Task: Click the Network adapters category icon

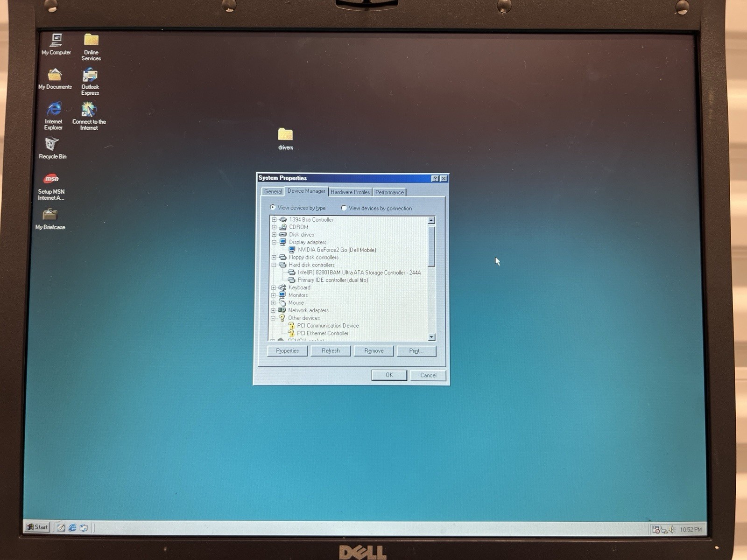Action: click(x=282, y=310)
